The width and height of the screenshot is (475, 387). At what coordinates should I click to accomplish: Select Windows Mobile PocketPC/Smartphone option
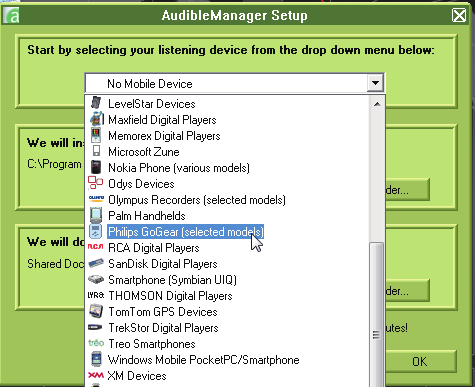pyautogui.click(x=204, y=360)
